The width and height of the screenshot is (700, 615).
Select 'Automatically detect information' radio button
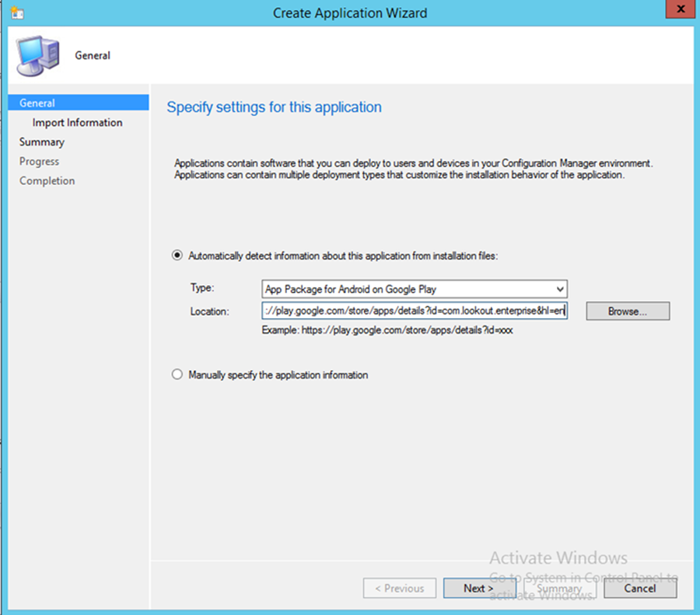177,256
